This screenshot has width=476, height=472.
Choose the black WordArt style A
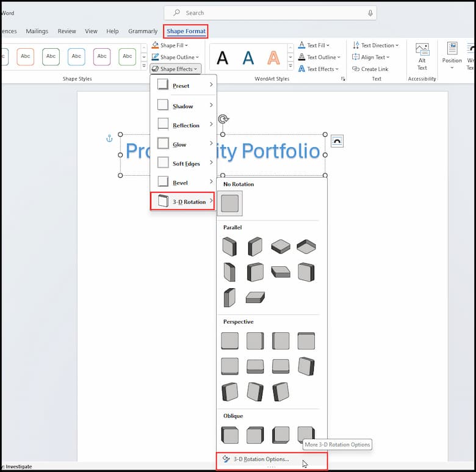click(x=223, y=57)
